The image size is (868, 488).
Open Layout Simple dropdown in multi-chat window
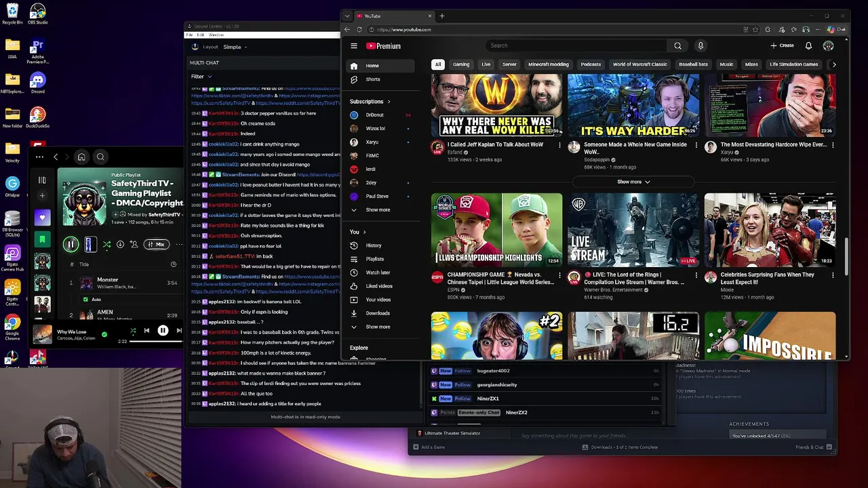[236, 47]
